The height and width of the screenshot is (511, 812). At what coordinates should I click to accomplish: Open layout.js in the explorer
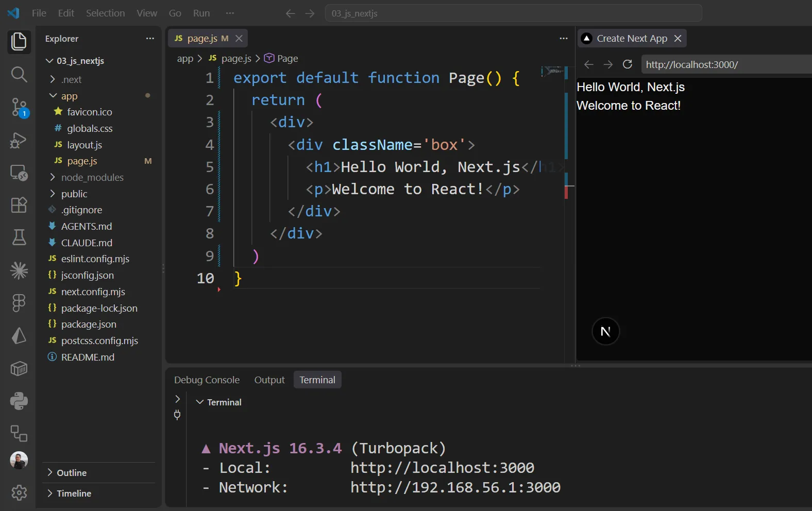coord(84,145)
